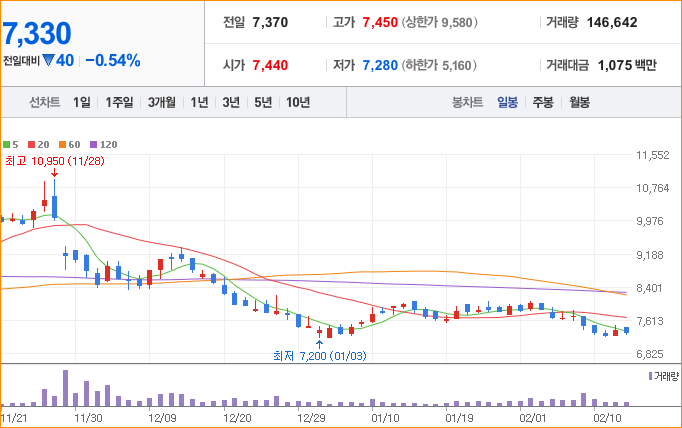682x428 pixels.
Task: Click the 상한가 9,580 upper limit text
Action: (x=439, y=22)
